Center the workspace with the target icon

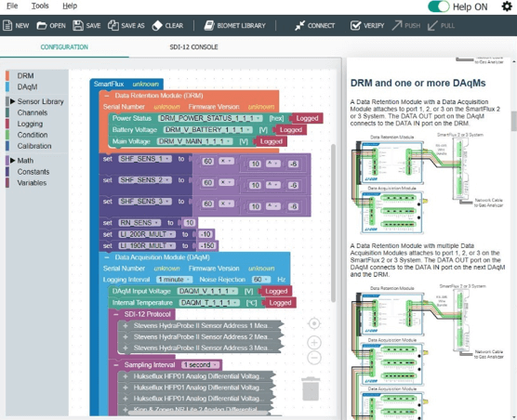(x=314, y=323)
